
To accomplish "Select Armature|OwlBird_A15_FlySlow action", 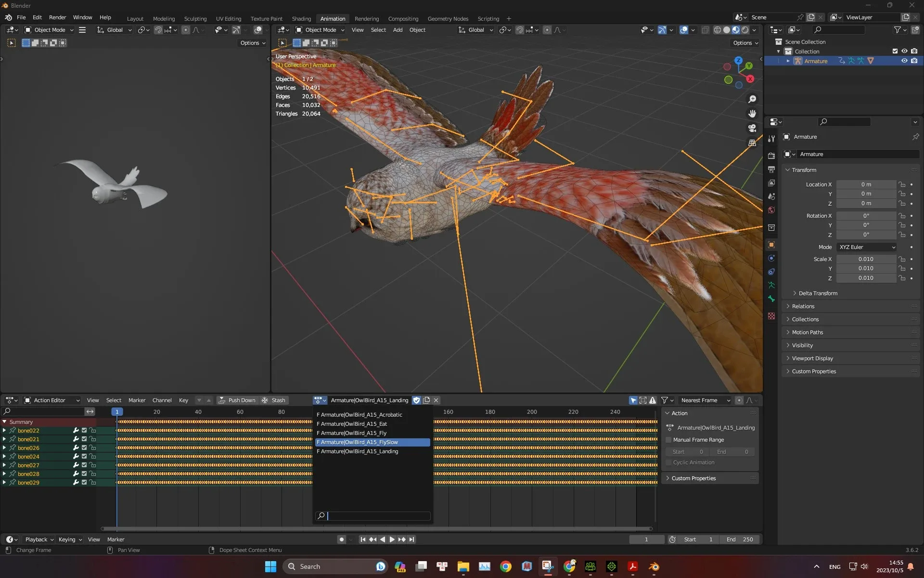I will pos(372,442).
